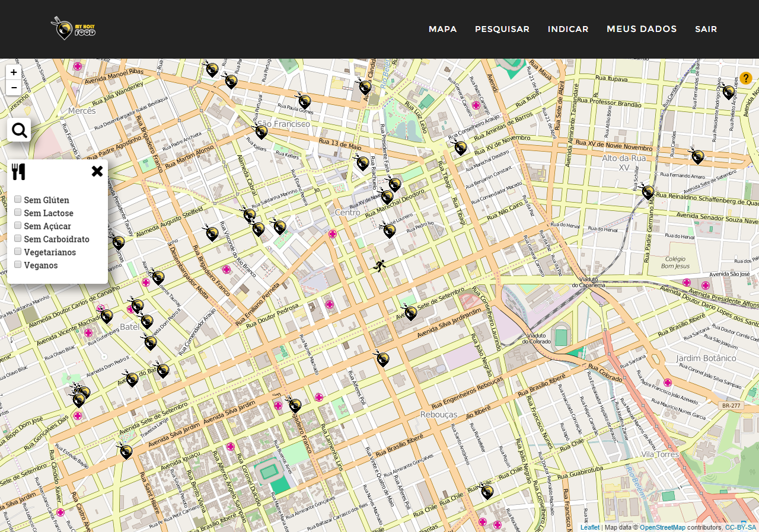Zoom out of the map

[14, 88]
